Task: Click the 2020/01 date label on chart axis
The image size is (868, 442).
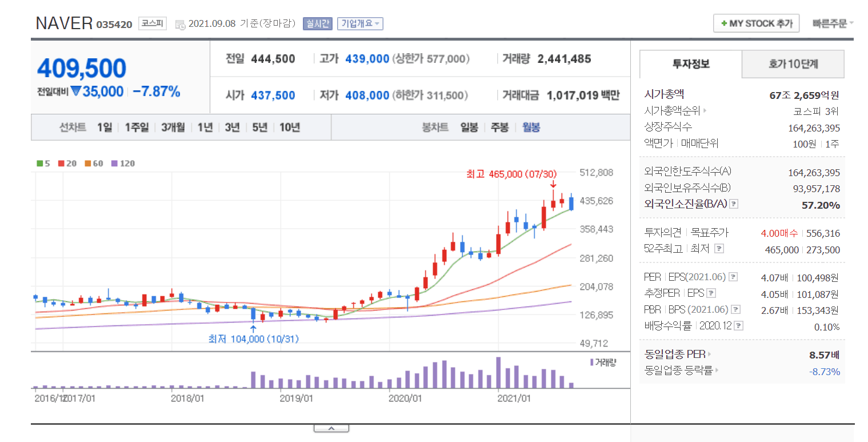Action: coord(405,397)
